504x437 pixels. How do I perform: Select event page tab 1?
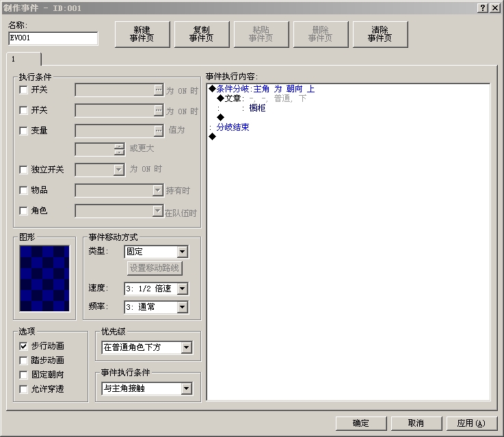click(x=24, y=59)
